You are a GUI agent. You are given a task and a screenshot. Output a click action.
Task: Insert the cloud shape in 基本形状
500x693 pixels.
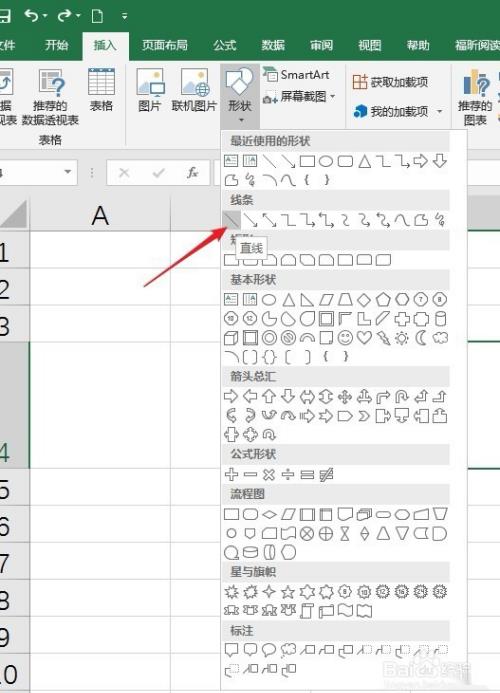coord(440,338)
